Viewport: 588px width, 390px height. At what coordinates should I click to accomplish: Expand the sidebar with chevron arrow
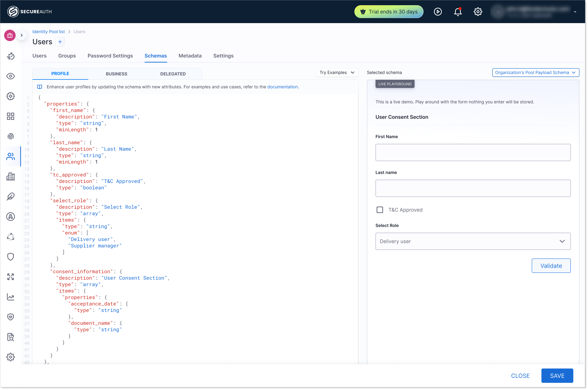[22, 35]
